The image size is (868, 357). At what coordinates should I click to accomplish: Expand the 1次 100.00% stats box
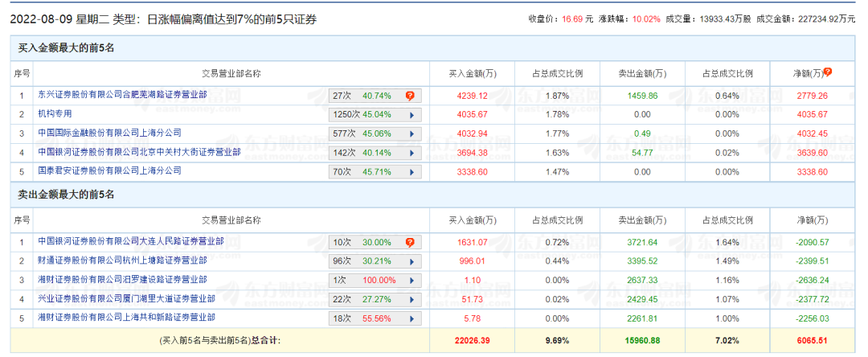pos(375,281)
